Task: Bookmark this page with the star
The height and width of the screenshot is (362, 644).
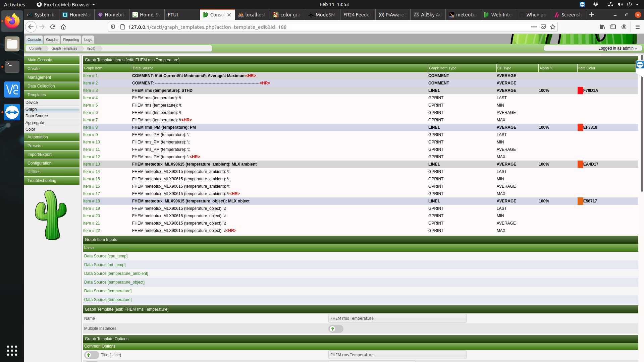Action: 553,27
